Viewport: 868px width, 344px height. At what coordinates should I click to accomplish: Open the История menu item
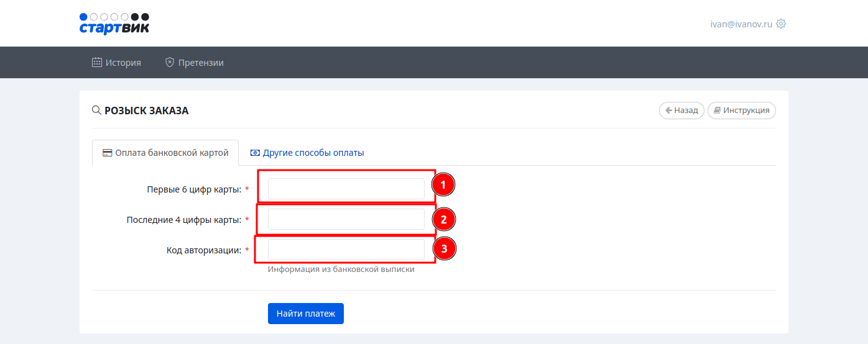[123, 63]
